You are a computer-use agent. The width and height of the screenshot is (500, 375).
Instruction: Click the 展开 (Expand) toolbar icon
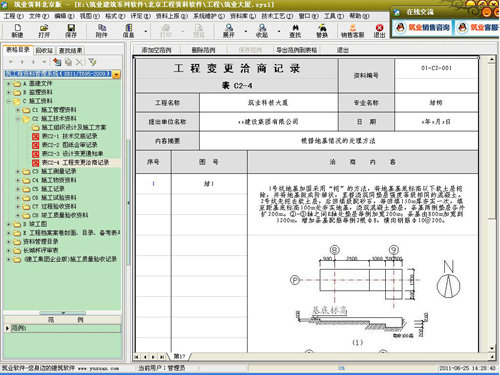(229, 31)
